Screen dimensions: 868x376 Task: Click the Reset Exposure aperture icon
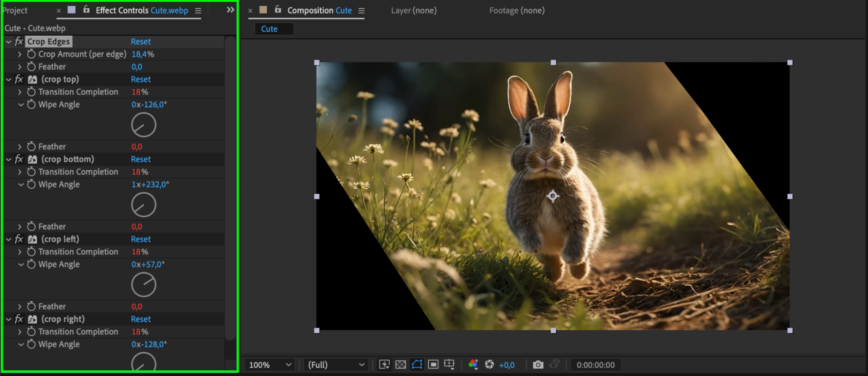pos(489,365)
